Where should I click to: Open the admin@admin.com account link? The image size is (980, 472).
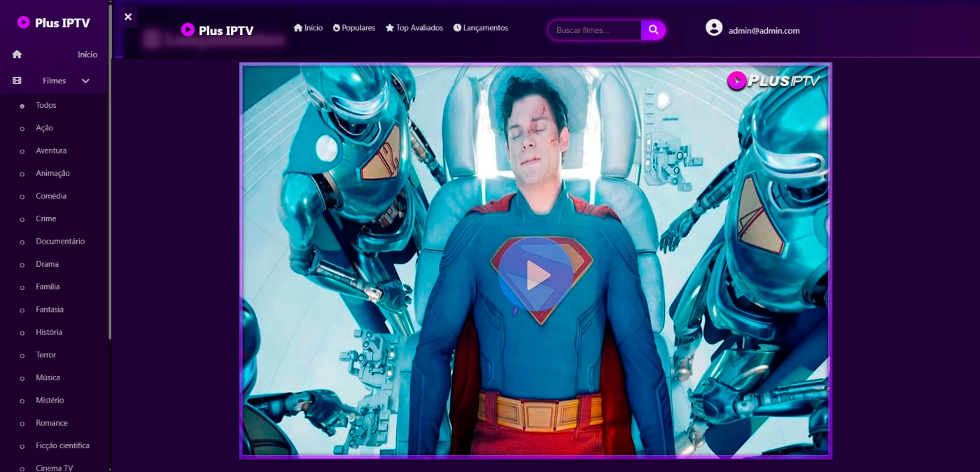764,31
